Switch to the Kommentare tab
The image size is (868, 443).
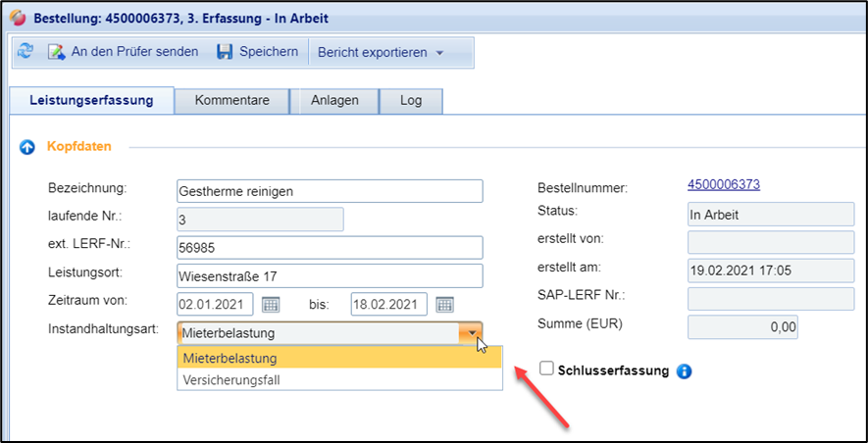coord(232,100)
